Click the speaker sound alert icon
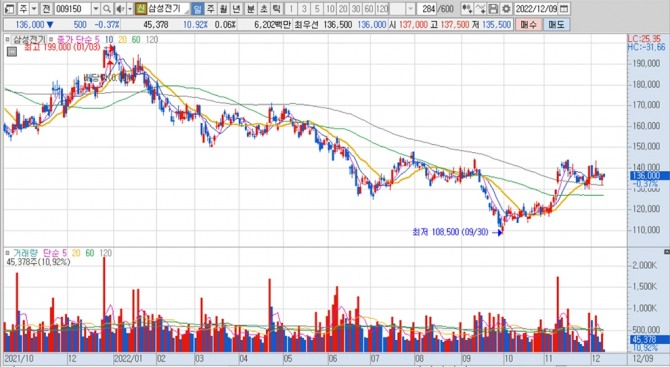The image size is (670, 367). pos(120,9)
